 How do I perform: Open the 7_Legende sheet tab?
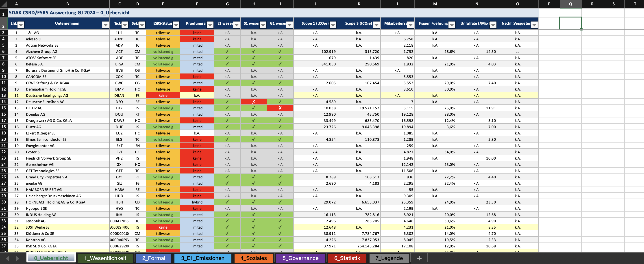[x=389, y=258]
